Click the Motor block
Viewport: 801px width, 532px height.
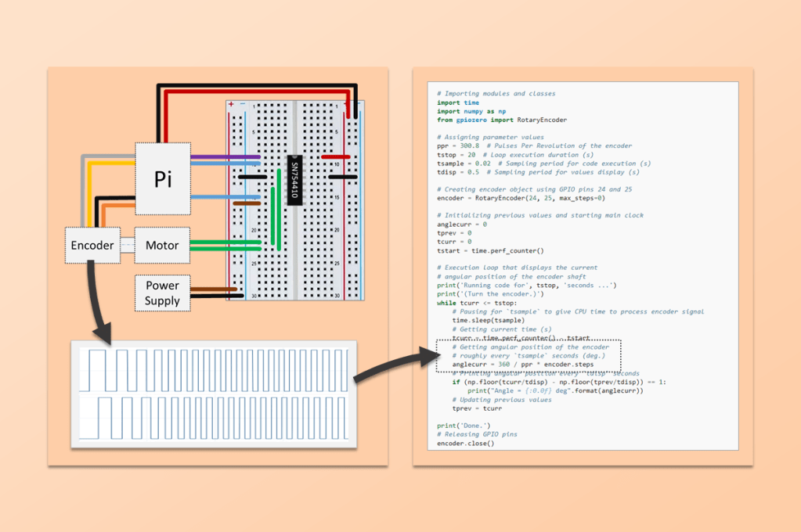point(162,245)
